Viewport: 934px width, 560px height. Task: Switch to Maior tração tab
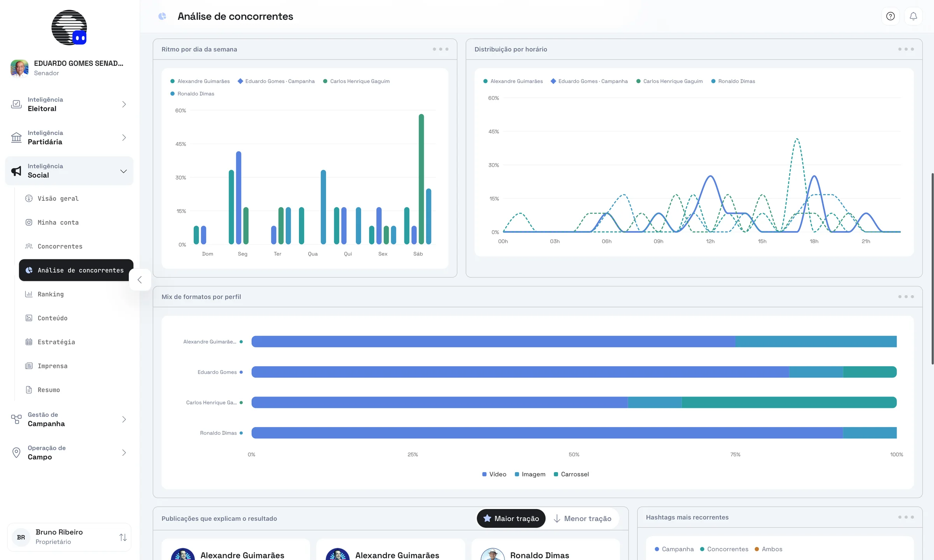tap(511, 518)
